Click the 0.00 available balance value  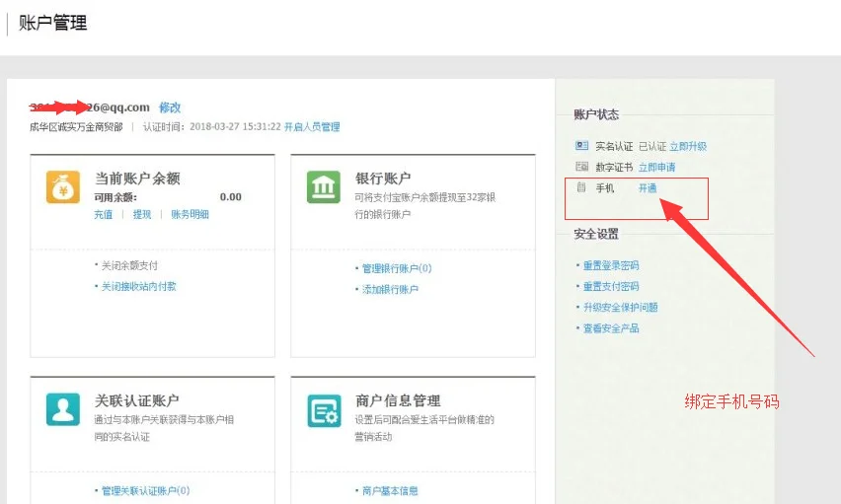(231, 197)
